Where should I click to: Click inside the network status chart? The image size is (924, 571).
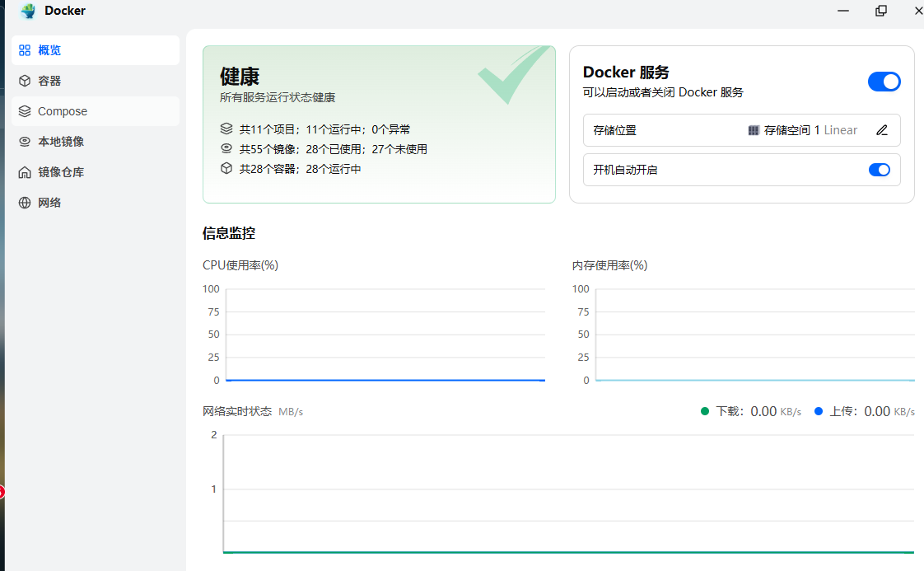point(569,494)
